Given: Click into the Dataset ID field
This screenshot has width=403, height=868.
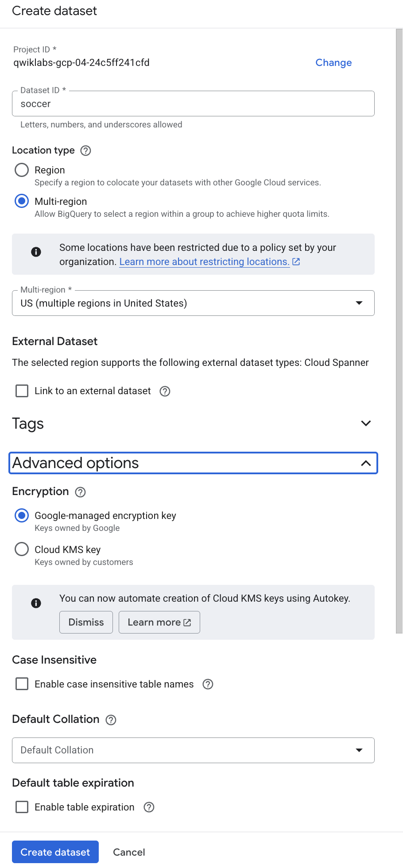Looking at the screenshot, I should click(x=193, y=104).
